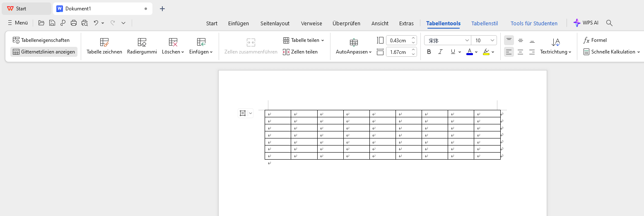The height and width of the screenshot is (216, 644).
Task: Click the Formel fx button
Action: pyautogui.click(x=595, y=40)
